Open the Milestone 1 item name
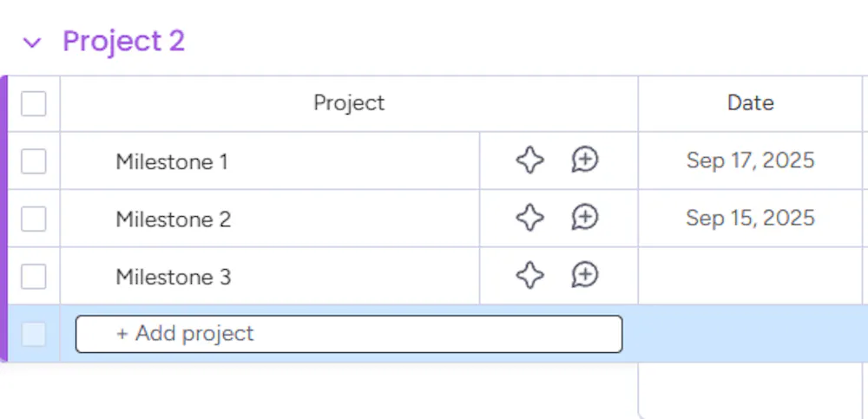The image size is (868, 419). click(x=172, y=161)
